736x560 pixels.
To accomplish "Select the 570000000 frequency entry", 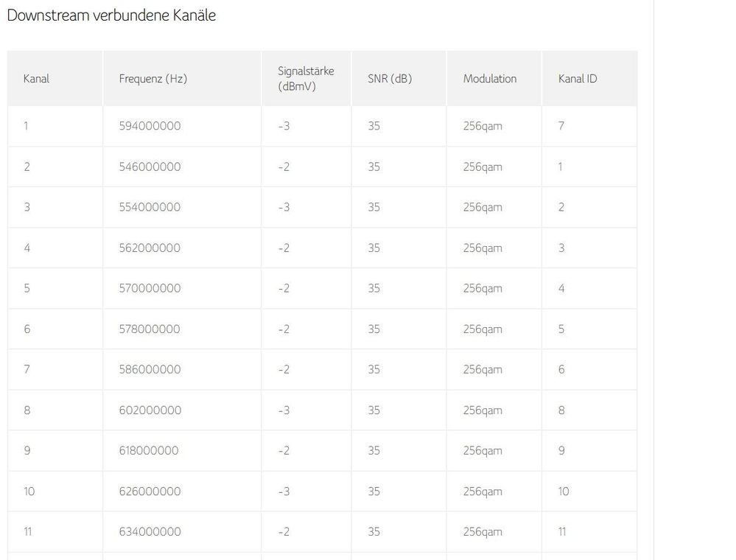I will pyautogui.click(x=150, y=289).
